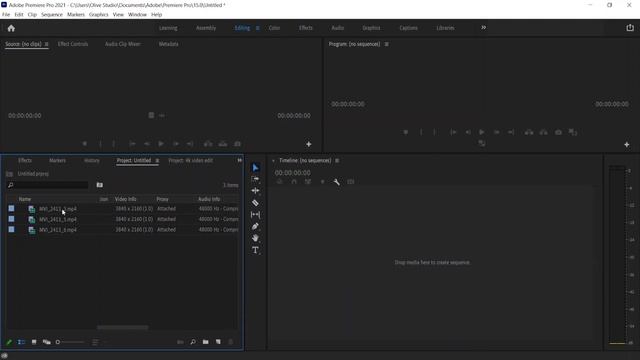The height and width of the screenshot is (360, 640).
Task: Open Timeline panel menu
Action: click(337, 161)
